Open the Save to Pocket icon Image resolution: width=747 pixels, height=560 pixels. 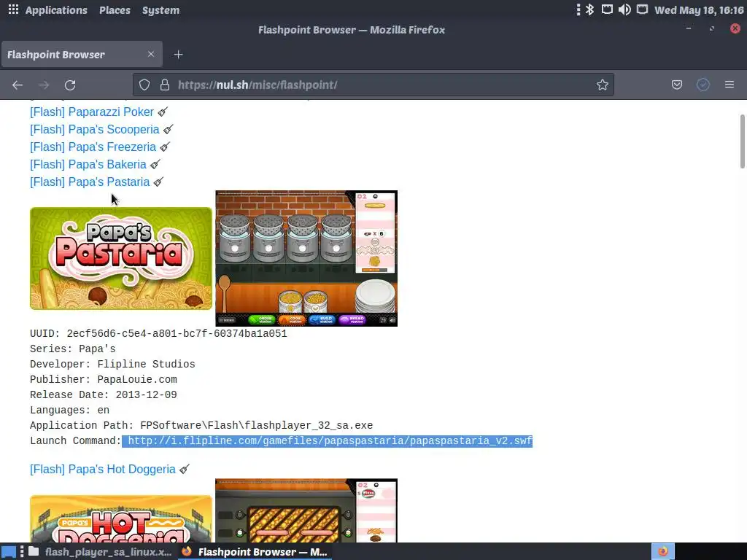pos(676,85)
